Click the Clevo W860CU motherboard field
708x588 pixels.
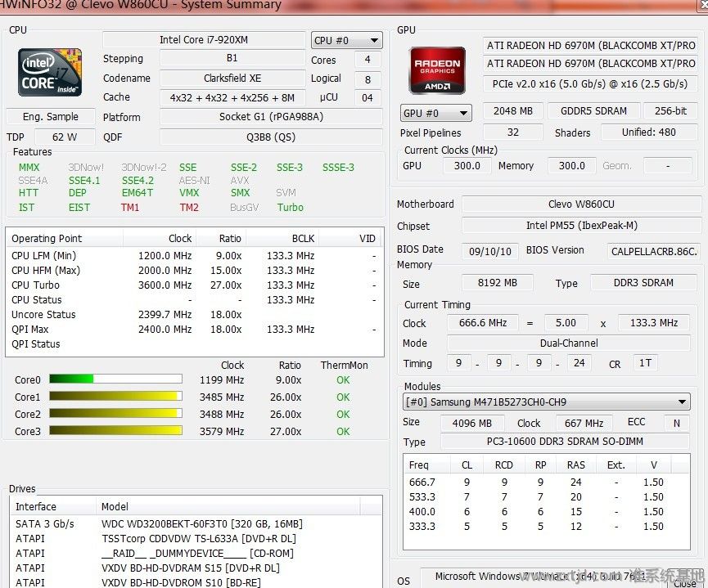(x=581, y=204)
